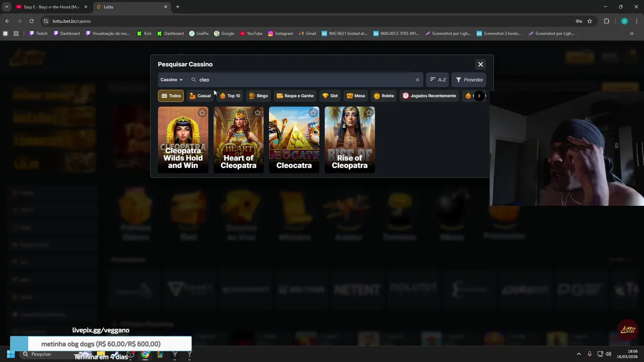Screen dimensions: 644x362
Task: Open the Gmail bookmark
Action: pyautogui.click(x=307, y=34)
